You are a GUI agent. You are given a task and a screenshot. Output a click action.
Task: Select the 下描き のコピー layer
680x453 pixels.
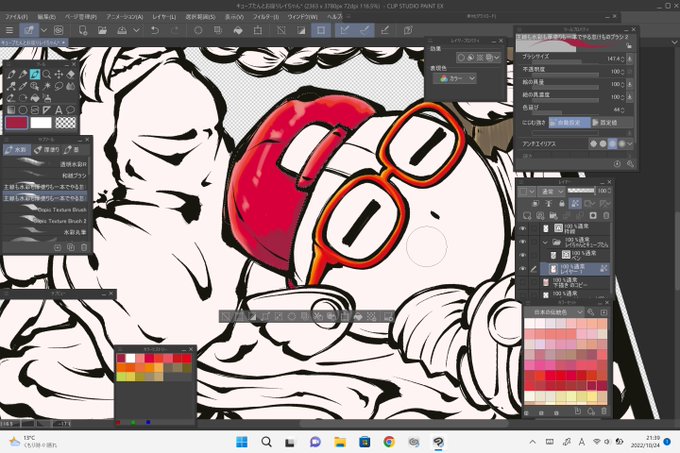coord(571,283)
